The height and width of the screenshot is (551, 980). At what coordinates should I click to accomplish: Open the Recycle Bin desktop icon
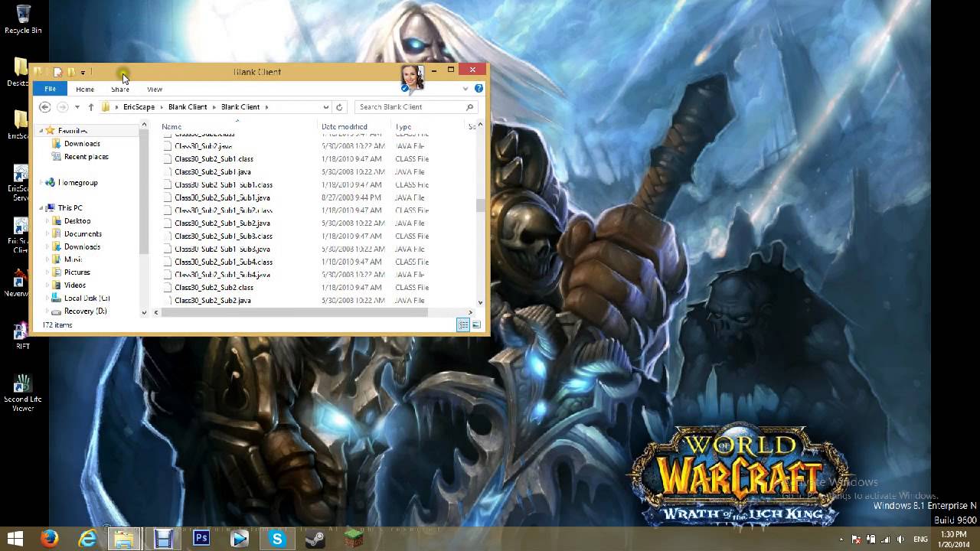click(x=23, y=20)
